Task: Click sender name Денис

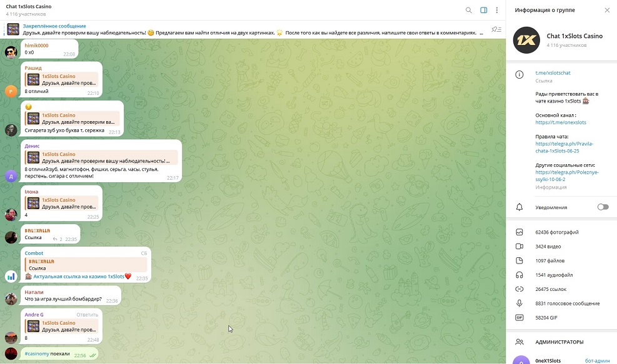Action: [32, 146]
